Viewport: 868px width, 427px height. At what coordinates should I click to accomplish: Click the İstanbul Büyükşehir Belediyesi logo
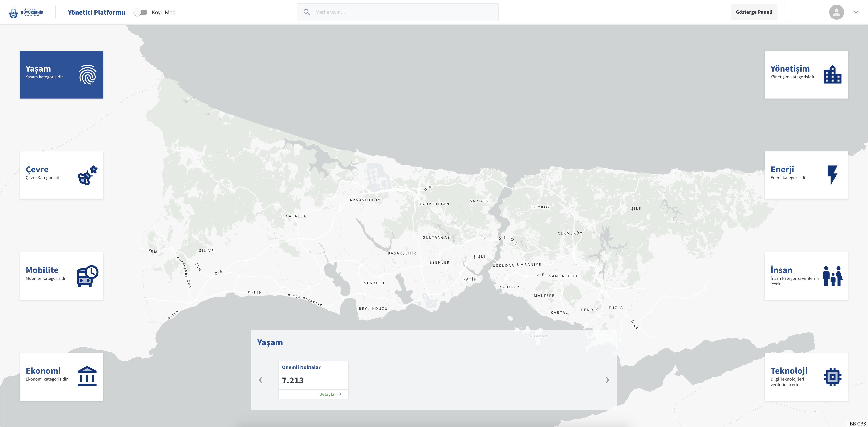[x=26, y=12]
